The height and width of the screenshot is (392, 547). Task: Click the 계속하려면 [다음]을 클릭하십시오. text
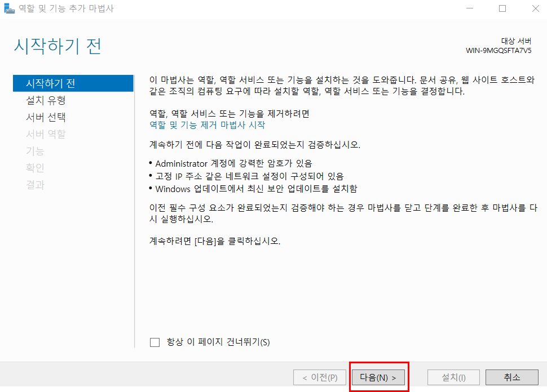(215, 241)
